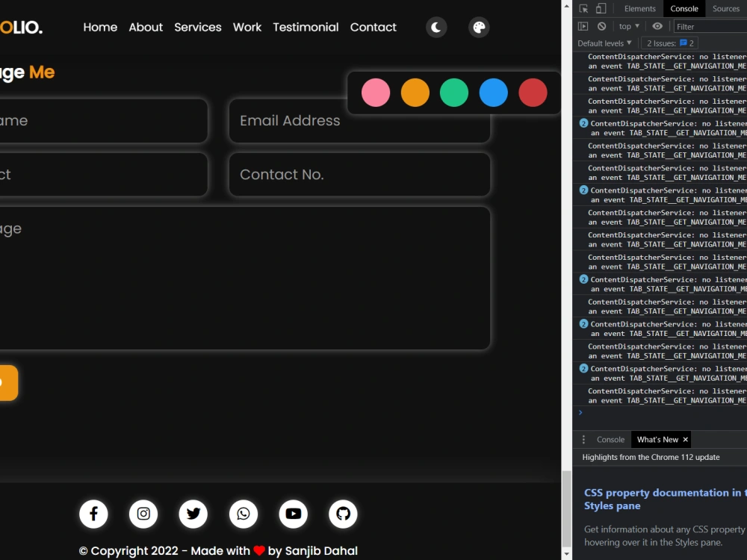Click the subject input field

tap(103, 174)
